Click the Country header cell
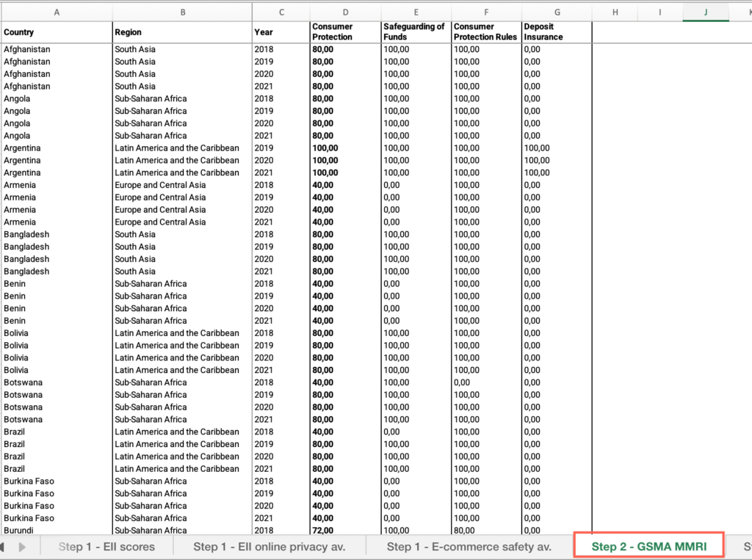752x560 pixels. pyautogui.click(x=57, y=32)
